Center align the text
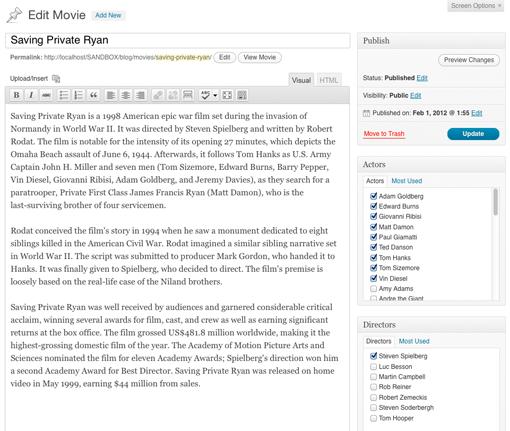 coord(126,95)
